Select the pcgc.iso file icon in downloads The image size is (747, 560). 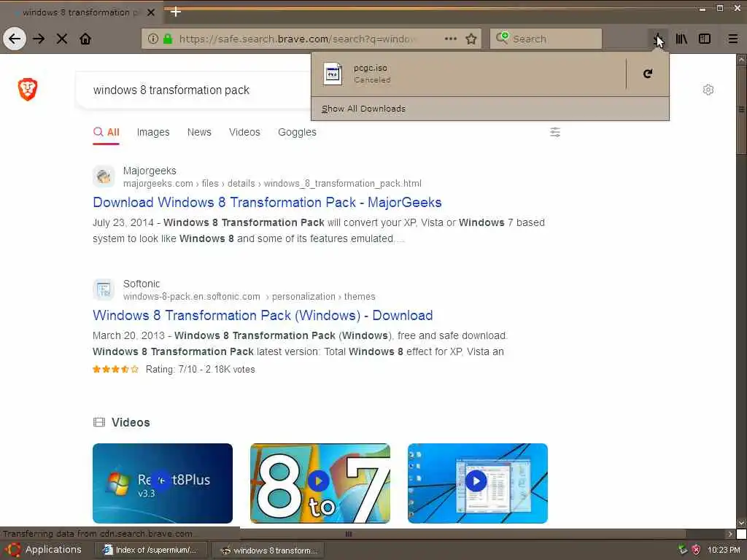333,74
